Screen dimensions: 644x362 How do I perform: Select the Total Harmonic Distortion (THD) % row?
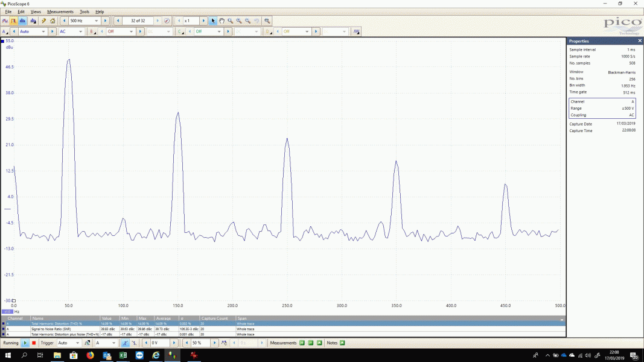284,323
